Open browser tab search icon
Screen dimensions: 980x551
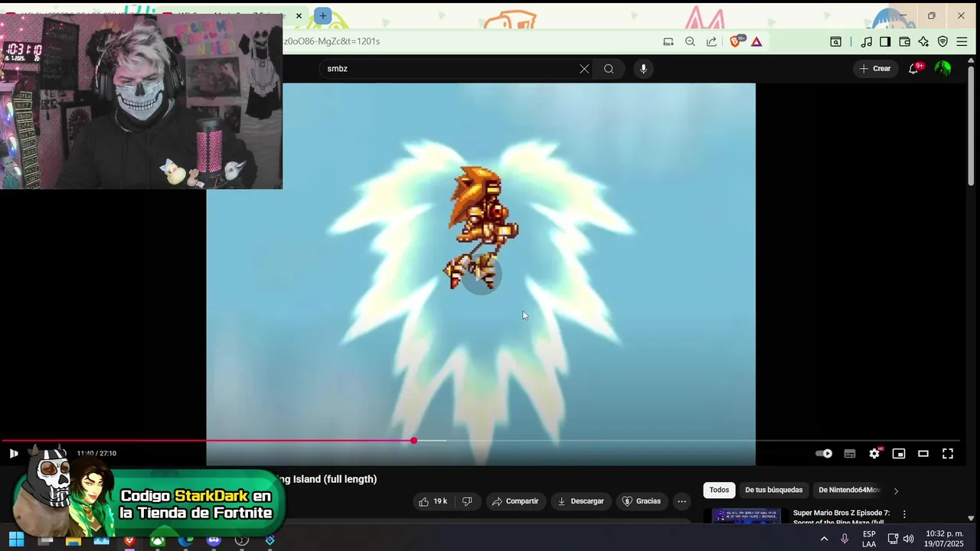click(836, 42)
